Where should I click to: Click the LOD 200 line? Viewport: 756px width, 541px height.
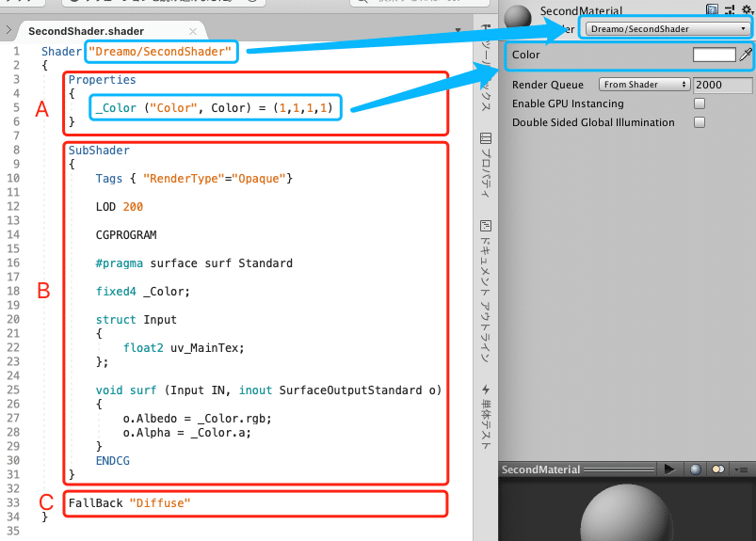119,207
